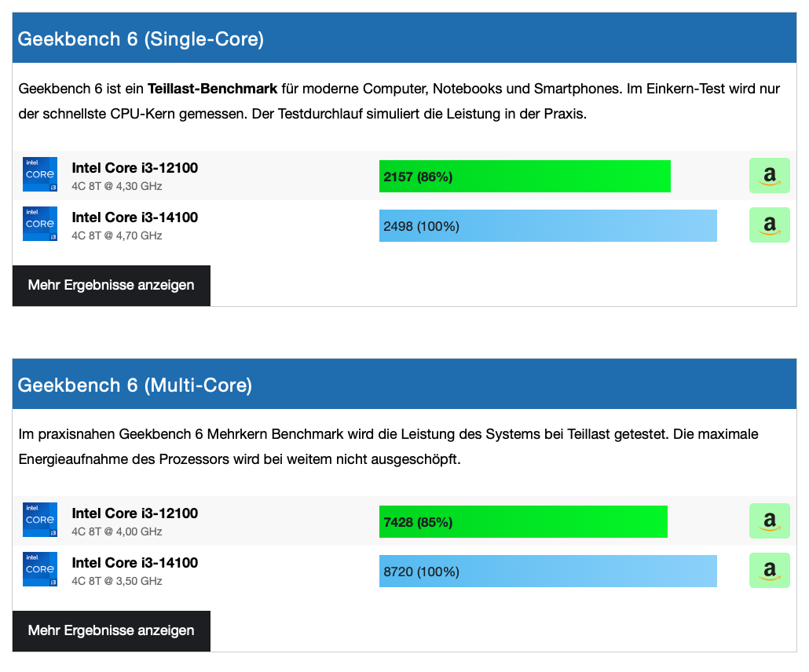This screenshot has width=809, height=672.
Task: Click the blue 8720 (100%) score bar
Action: (548, 572)
